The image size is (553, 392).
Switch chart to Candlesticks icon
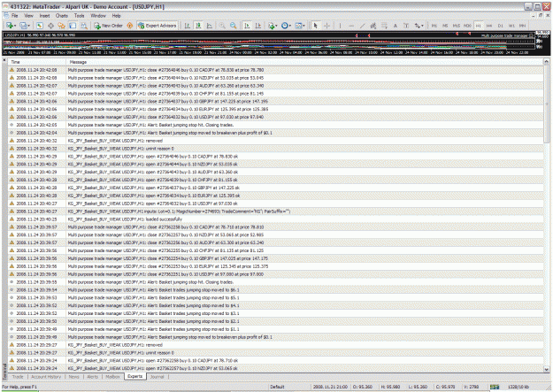tap(198, 26)
